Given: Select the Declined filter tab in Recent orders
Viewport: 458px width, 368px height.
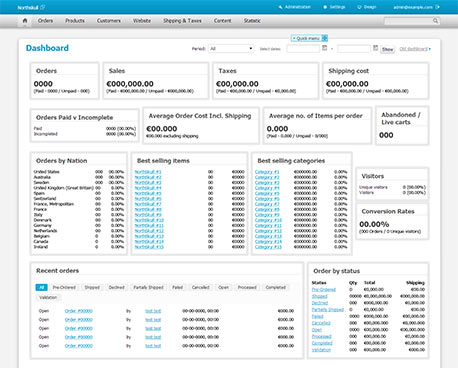Looking at the screenshot, I should point(116,287).
